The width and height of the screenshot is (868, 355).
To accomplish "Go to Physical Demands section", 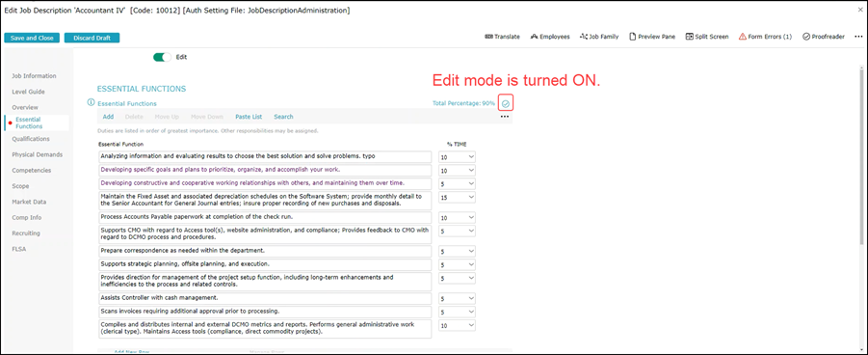I will coord(37,154).
